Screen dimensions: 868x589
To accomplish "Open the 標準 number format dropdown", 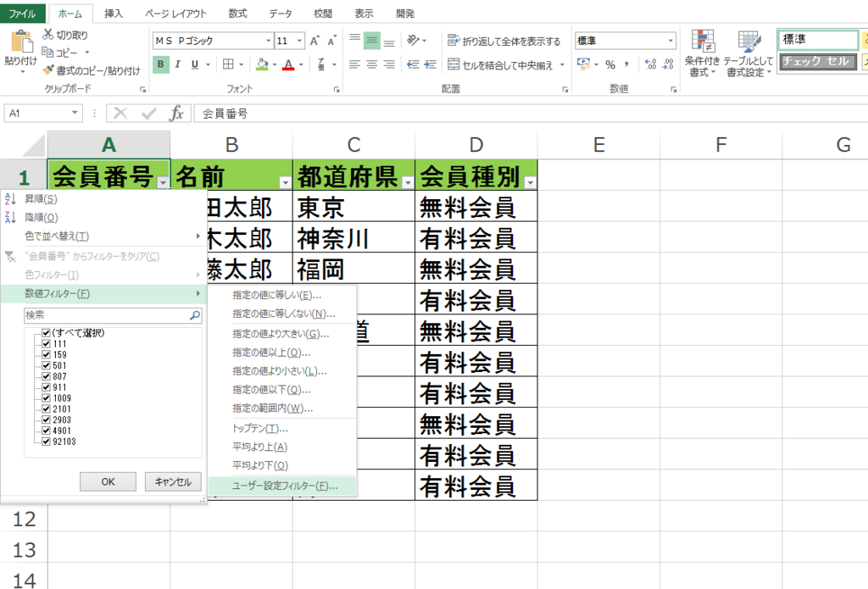I will pyautogui.click(x=670, y=40).
